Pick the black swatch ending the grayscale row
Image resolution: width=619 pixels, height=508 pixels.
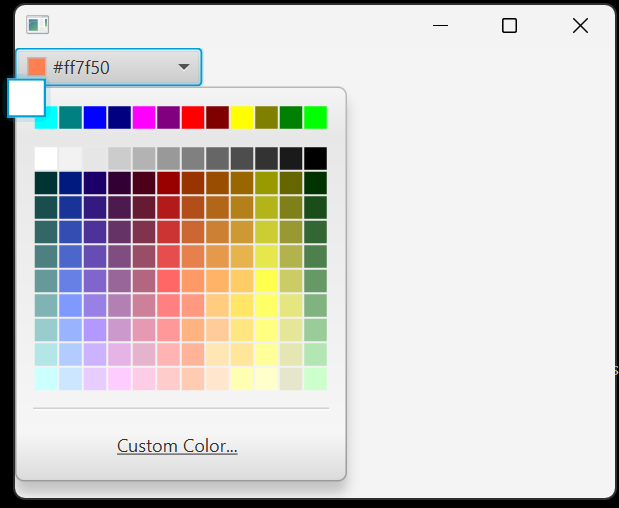coord(315,158)
